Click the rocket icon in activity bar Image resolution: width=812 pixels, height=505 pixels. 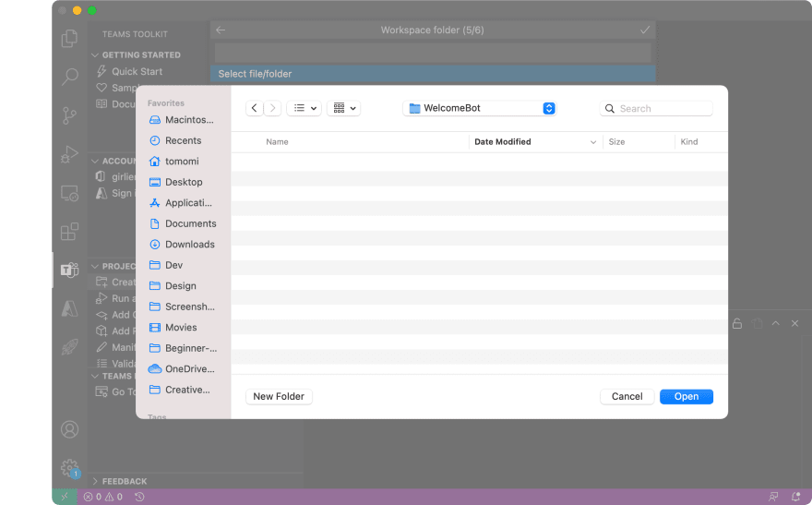pos(69,346)
